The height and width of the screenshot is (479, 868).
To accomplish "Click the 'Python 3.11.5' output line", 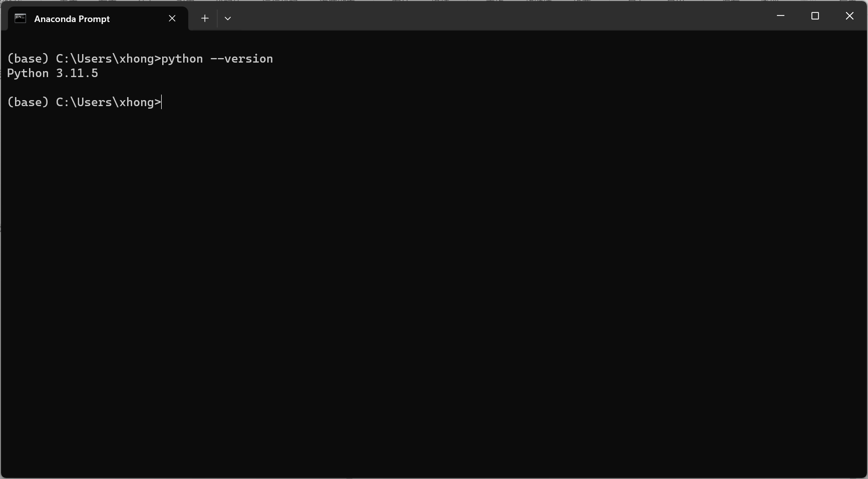I will click(x=53, y=73).
